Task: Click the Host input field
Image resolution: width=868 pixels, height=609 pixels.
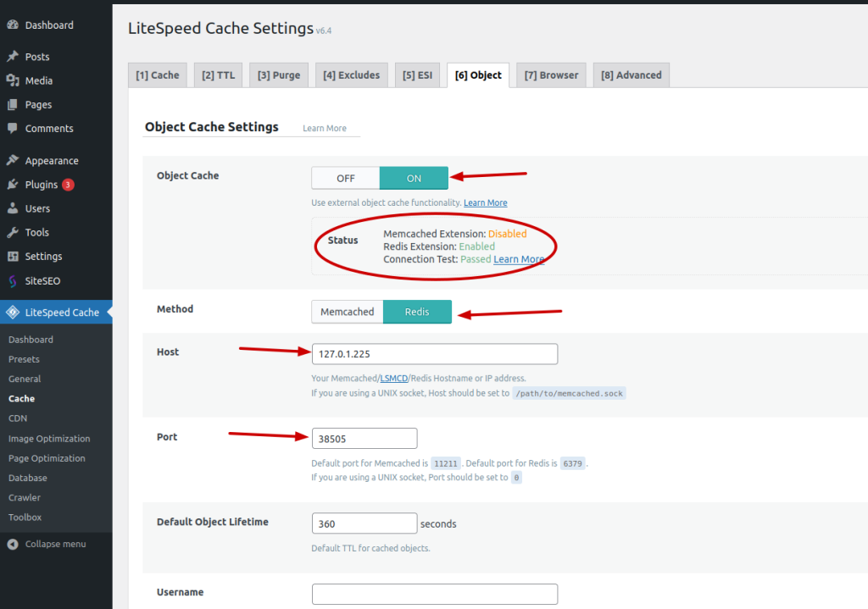Action: pos(435,354)
